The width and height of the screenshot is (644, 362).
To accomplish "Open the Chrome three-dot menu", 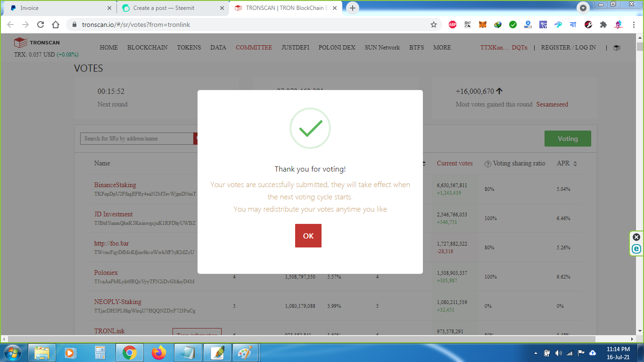I will (x=634, y=25).
